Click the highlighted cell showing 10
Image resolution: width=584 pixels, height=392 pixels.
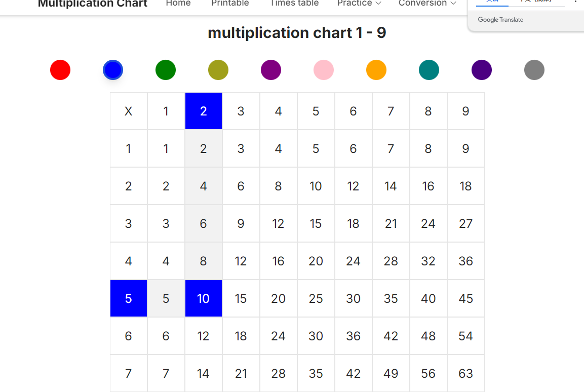(203, 298)
